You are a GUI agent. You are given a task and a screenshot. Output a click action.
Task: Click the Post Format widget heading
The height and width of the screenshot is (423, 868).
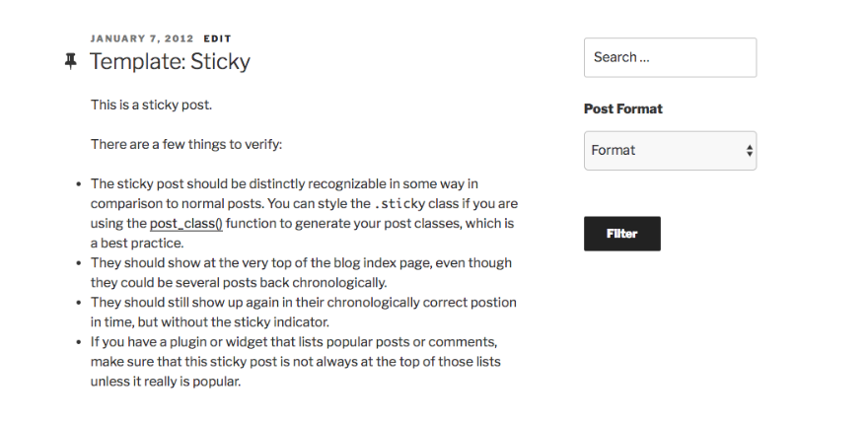[x=622, y=108]
